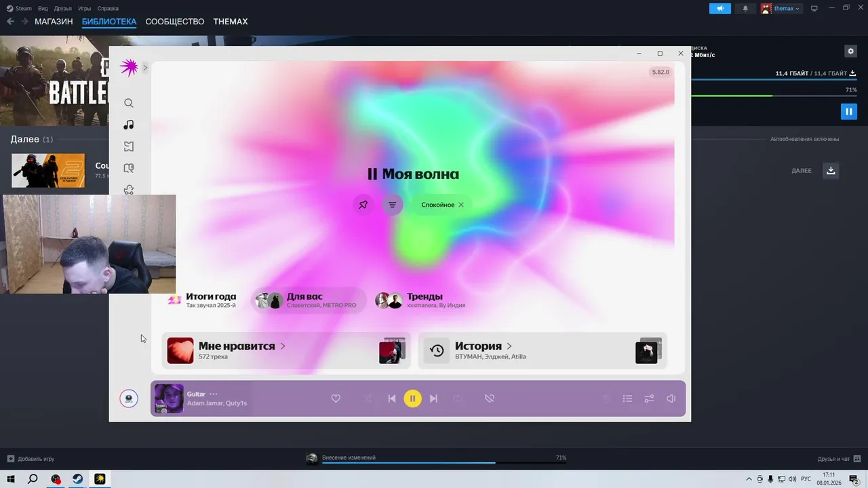
Task: Open the "Друзья" menu in Steam
Action: [x=63, y=8]
